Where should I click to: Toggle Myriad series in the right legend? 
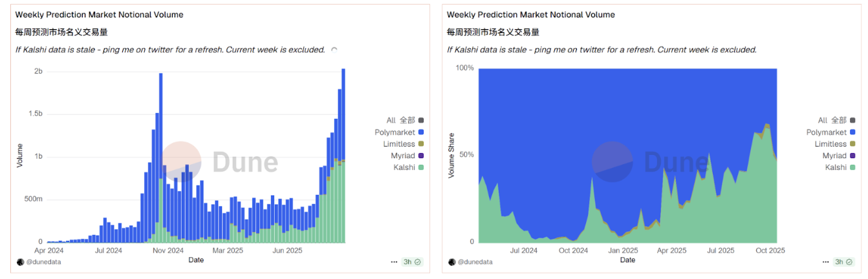(x=834, y=156)
